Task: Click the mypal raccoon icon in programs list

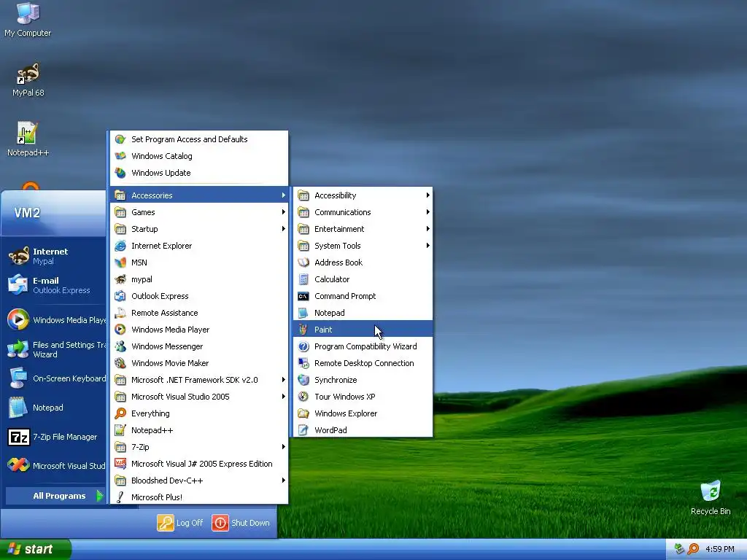Action: click(120, 279)
